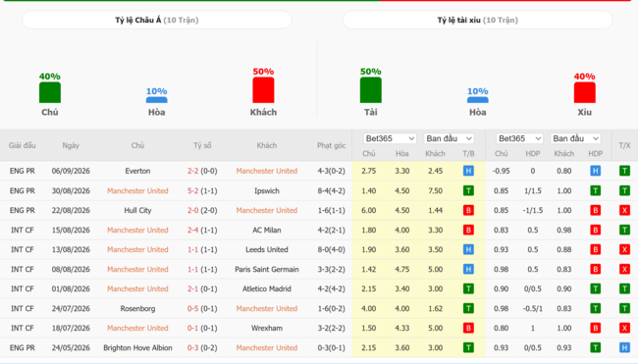Screen dimensions: 638x364
Task: Click HDP T badge in Rosenborg row
Action: 595,308
